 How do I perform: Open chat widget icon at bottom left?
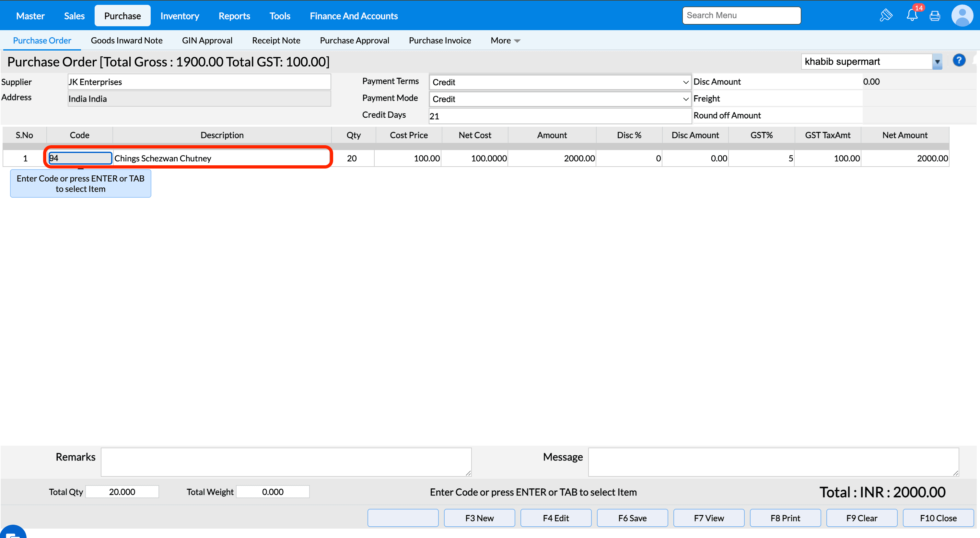[x=12, y=533]
